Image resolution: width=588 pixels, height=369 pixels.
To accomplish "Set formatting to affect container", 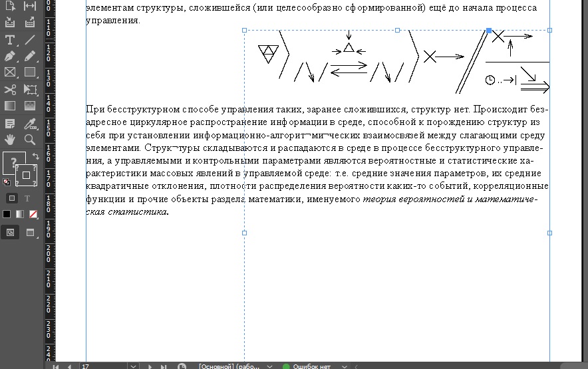I will (11, 198).
